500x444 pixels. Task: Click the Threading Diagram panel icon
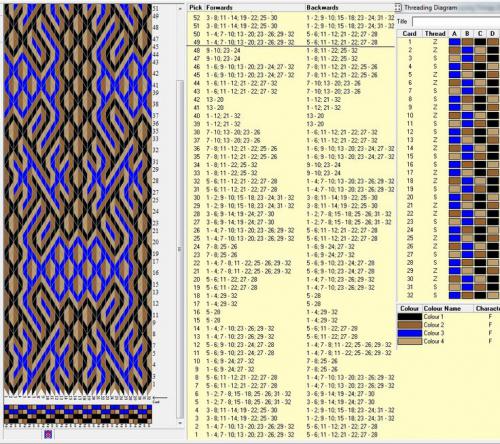[x=398, y=7]
